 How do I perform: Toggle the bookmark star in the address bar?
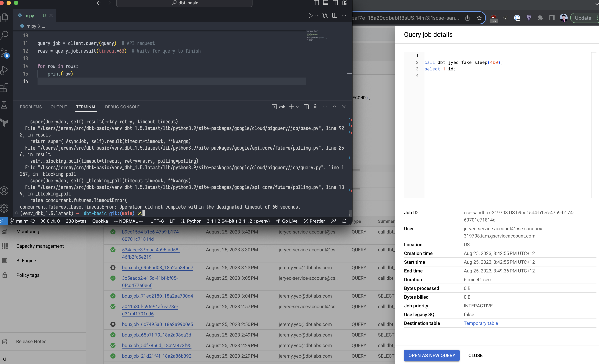click(x=479, y=18)
